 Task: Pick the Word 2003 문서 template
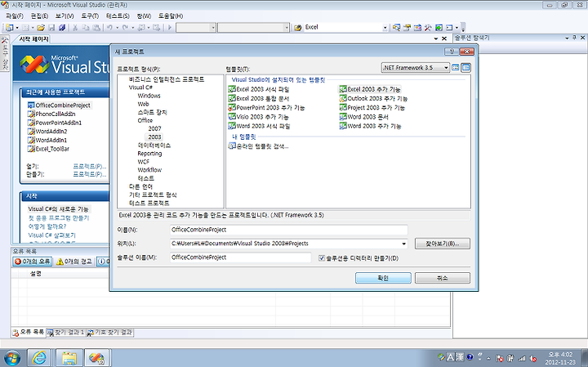point(363,117)
